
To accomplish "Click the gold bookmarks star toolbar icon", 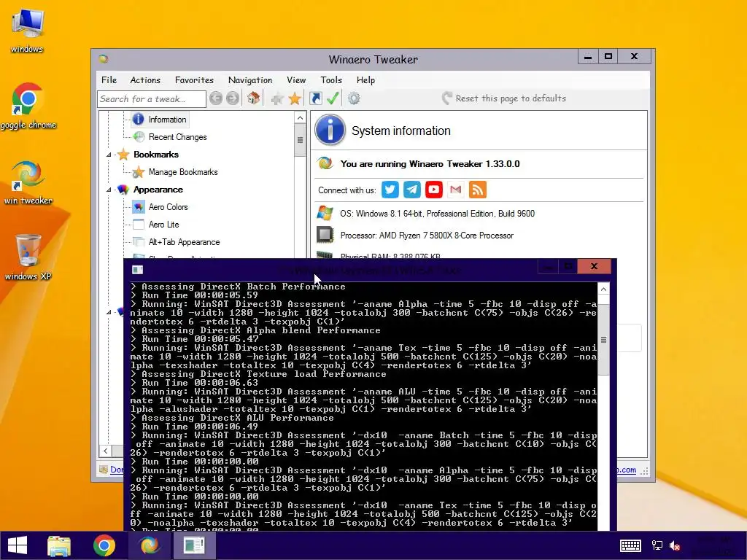I will tap(295, 98).
